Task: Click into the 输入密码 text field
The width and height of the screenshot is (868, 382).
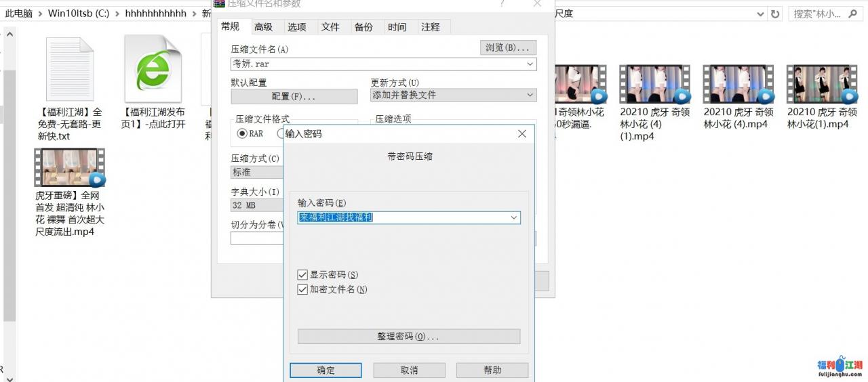Action: point(403,217)
